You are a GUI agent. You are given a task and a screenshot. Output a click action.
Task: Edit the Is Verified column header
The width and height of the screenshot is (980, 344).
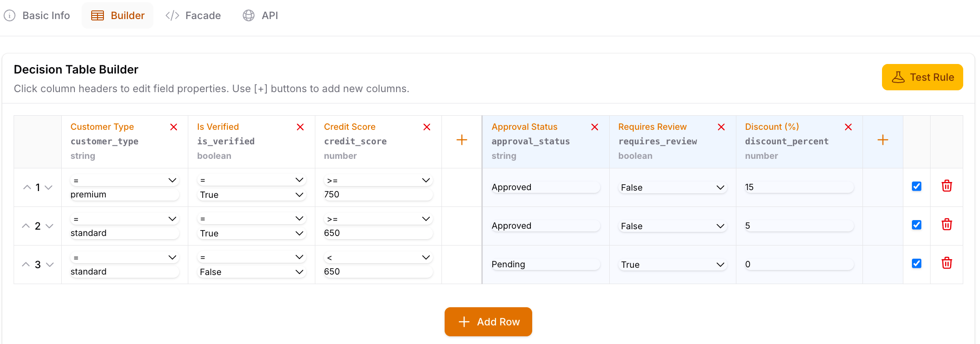coord(218,127)
